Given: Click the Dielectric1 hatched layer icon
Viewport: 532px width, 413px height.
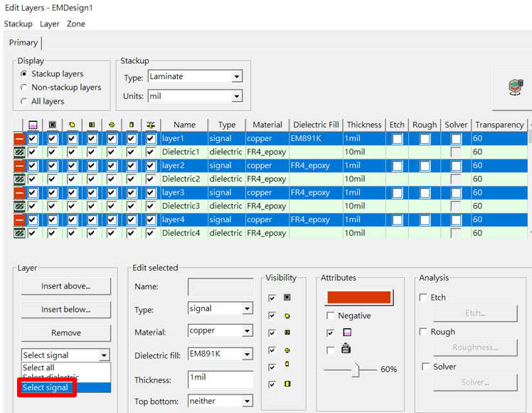Looking at the screenshot, I should 19,152.
